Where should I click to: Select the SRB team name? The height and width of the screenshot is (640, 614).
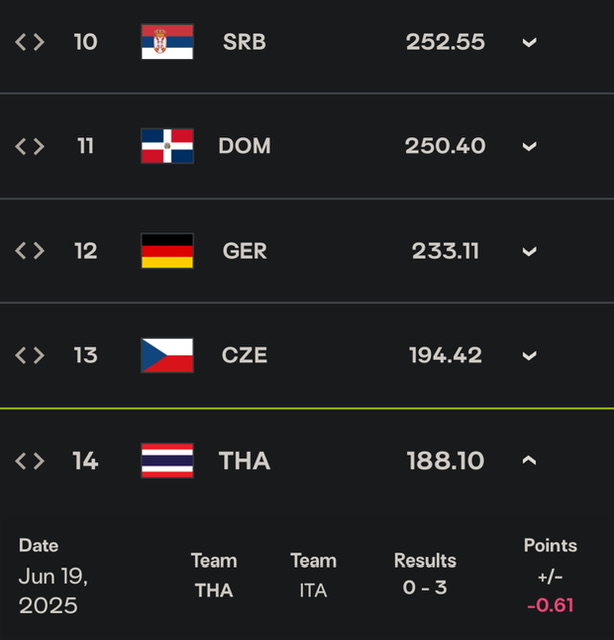point(245,42)
